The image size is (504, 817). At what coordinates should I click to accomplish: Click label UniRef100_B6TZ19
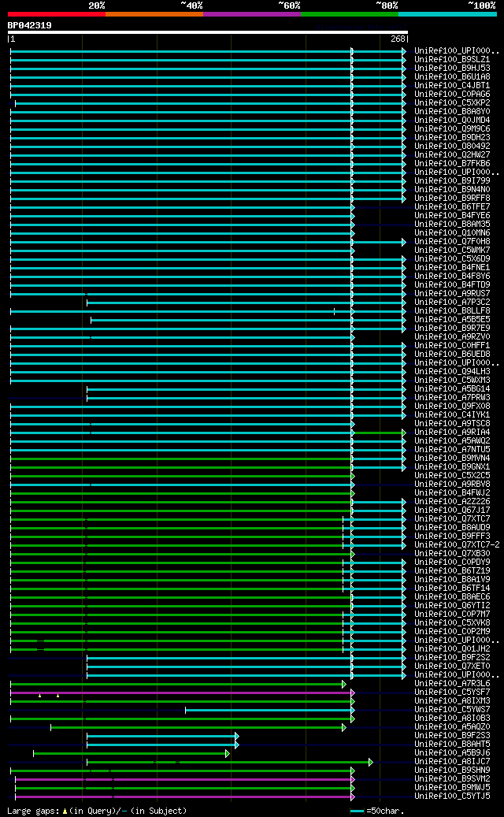click(452, 570)
